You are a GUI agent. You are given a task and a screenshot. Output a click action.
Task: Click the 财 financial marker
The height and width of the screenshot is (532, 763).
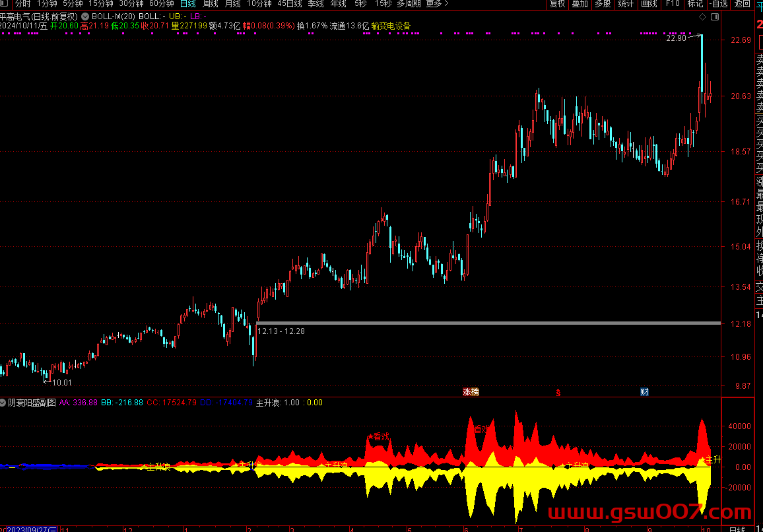click(x=644, y=392)
